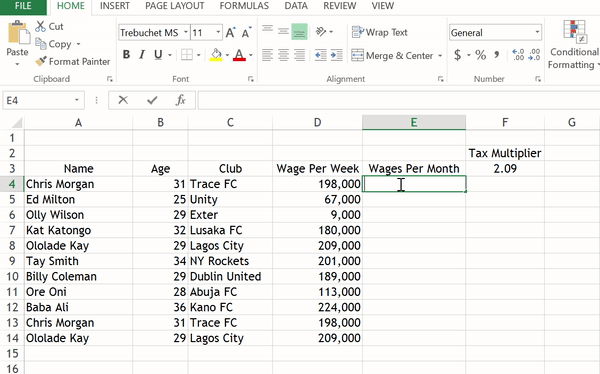Select row 4 header

pos(12,184)
